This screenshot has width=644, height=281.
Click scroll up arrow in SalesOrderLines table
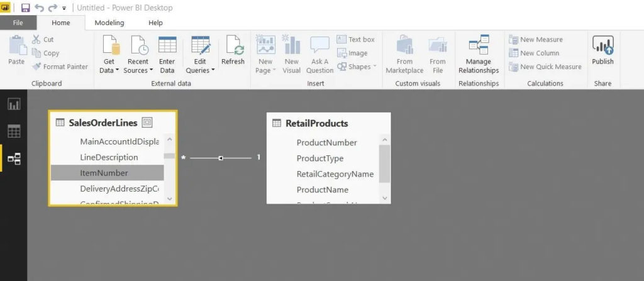pyautogui.click(x=170, y=140)
